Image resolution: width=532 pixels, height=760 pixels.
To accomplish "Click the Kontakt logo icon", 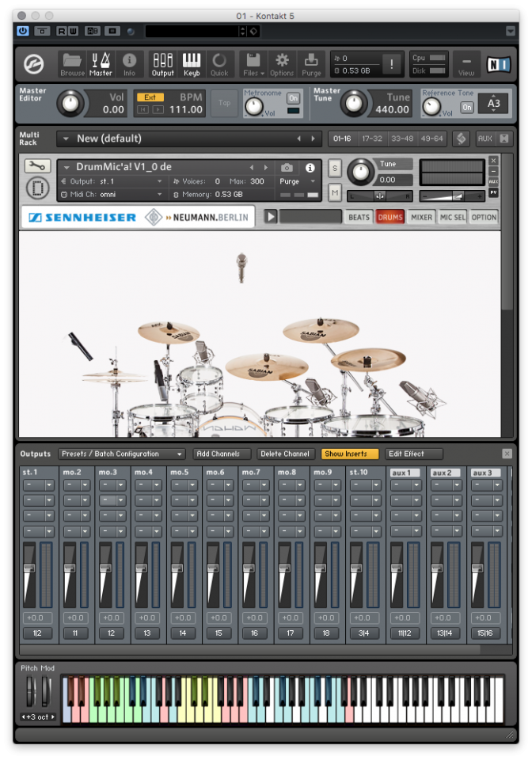I will (x=34, y=64).
